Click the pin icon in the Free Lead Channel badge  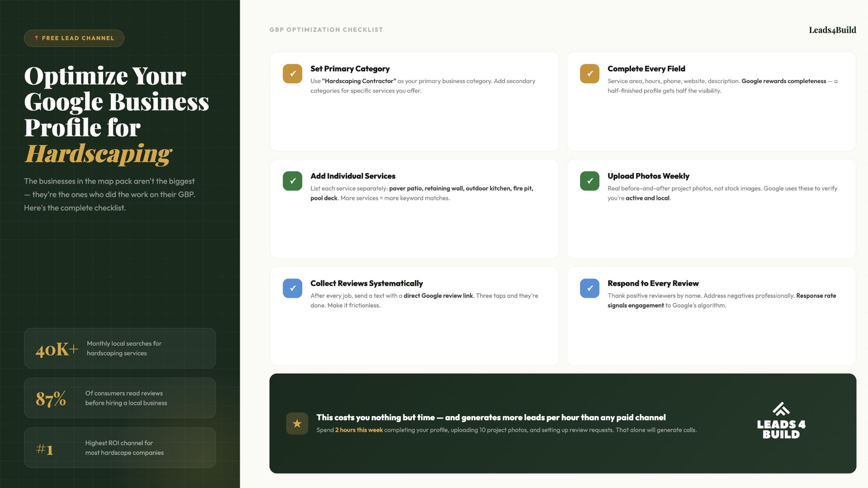pyautogui.click(x=37, y=38)
